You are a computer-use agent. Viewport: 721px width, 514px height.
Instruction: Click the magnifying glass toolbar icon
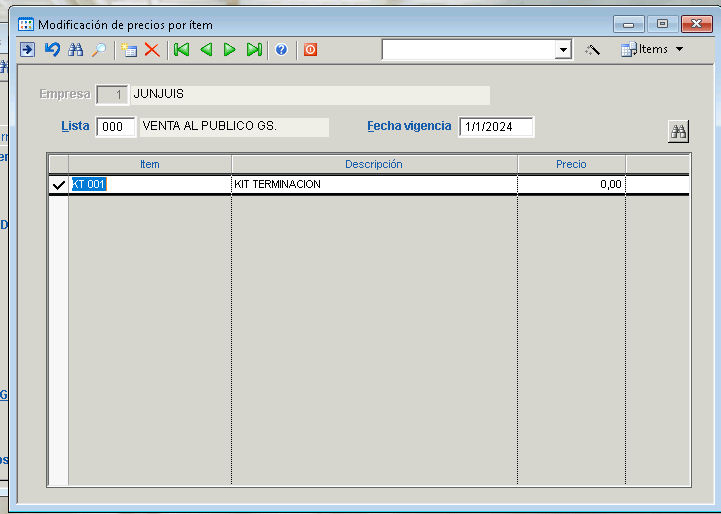tap(98, 49)
